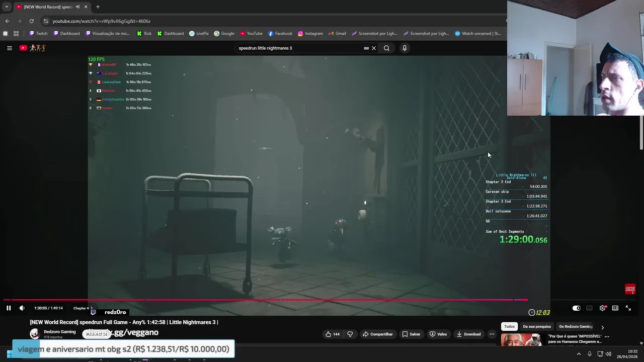Open options menu for suggested video
The image size is (644, 362).
coord(607,336)
